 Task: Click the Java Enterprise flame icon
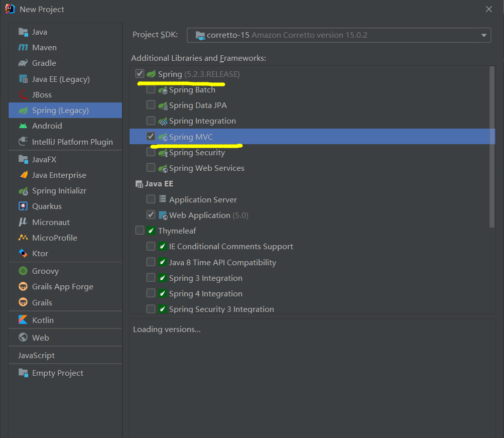pyautogui.click(x=24, y=175)
